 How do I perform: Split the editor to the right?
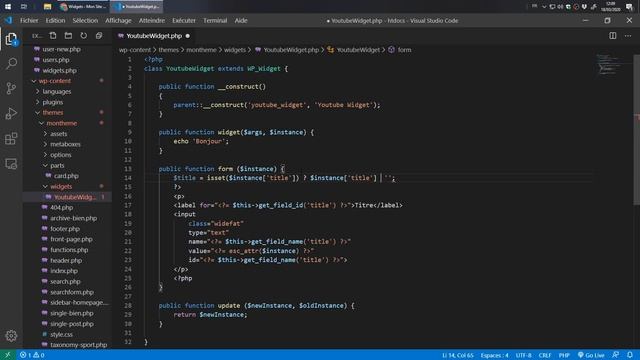coord(613,36)
